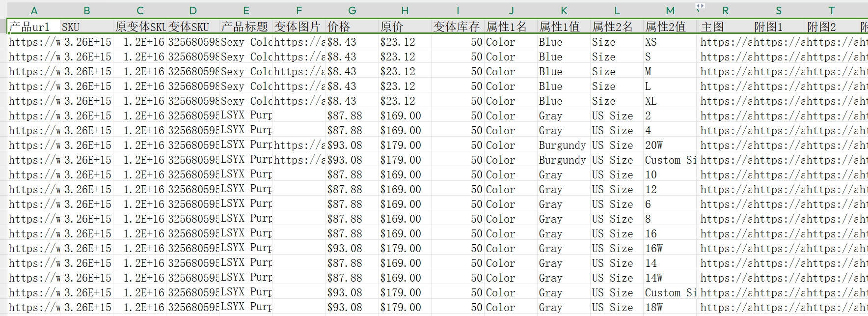The height and width of the screenshot is (316, 868).
Task: Click US Size cell in the 14W row
Action: [x=617, y=278]
